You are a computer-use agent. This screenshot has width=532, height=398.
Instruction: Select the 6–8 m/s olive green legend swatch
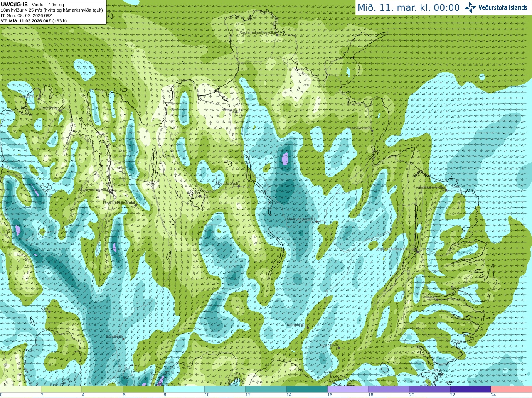tap(143, 389)
